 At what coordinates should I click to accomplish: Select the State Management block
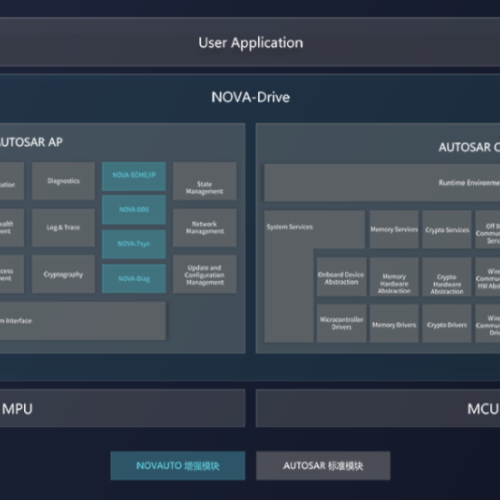pos(205,181)
